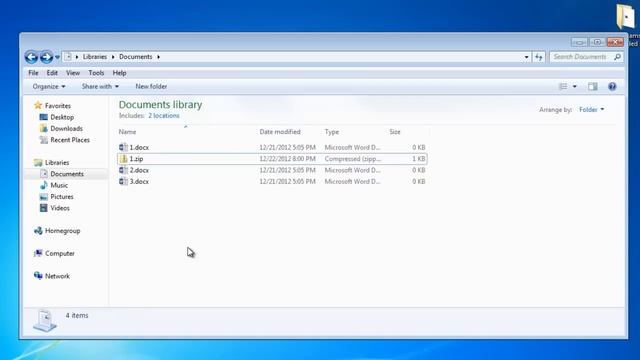Open Arrange by Folder dropdown

tap(591, 110)
